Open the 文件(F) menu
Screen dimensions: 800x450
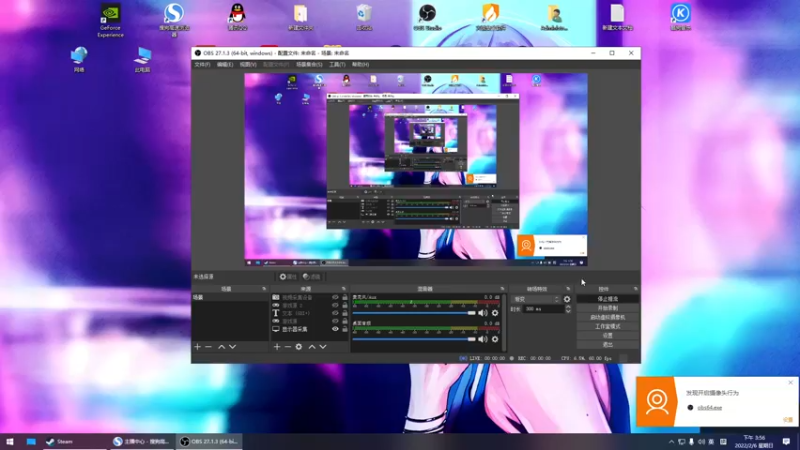[203, 65]
